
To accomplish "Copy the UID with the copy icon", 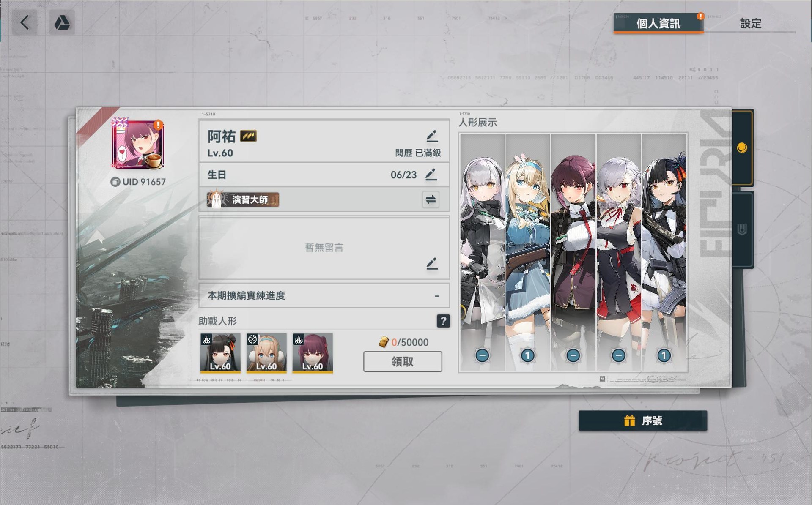I will (115, 182).
